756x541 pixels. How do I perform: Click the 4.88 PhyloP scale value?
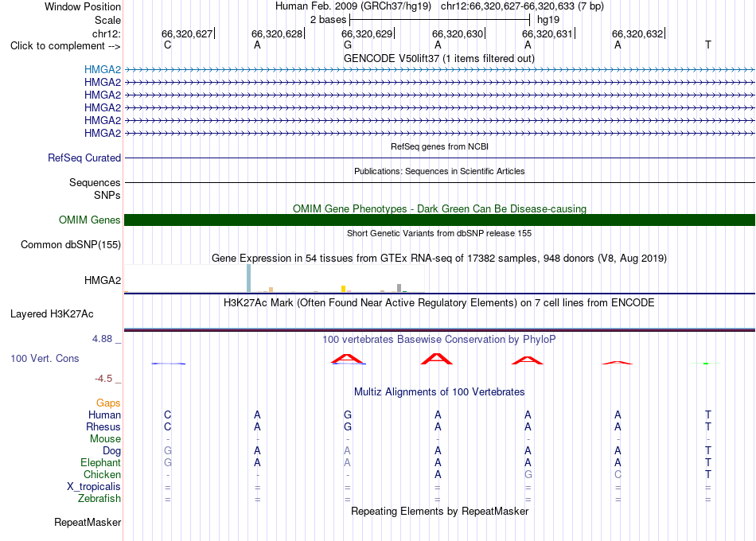[x=102, y=339]
